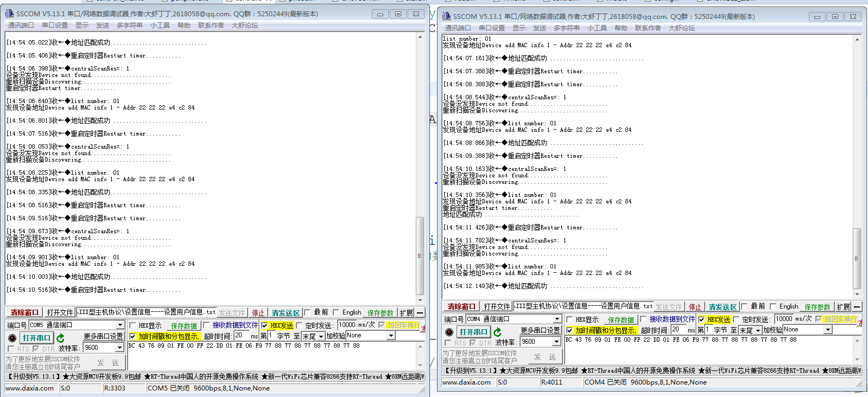The width and height of the screenshot is (868, 397).
Task: Open 9600 baud rate dropdown in COM5 window
Action: click(x=119, y=348)
